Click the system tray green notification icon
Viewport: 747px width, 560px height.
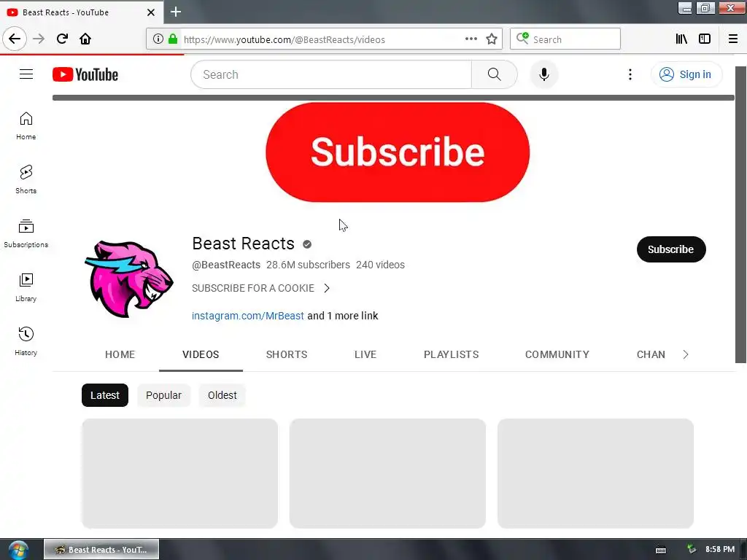[692, 550]
